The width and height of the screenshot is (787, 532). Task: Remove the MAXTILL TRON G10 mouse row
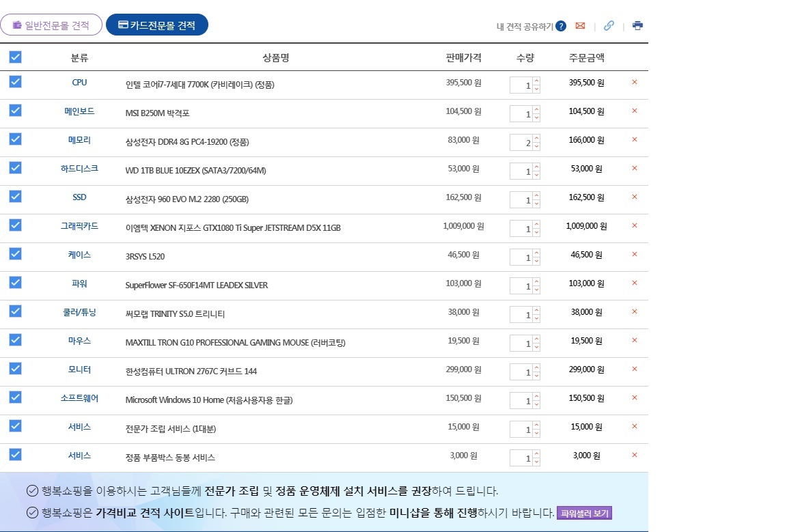point(635,340)
